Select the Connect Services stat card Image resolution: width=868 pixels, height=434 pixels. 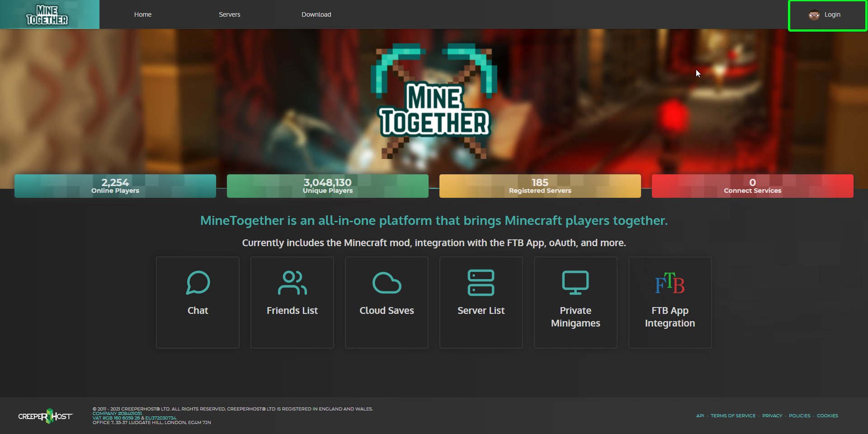pos(753,186)
